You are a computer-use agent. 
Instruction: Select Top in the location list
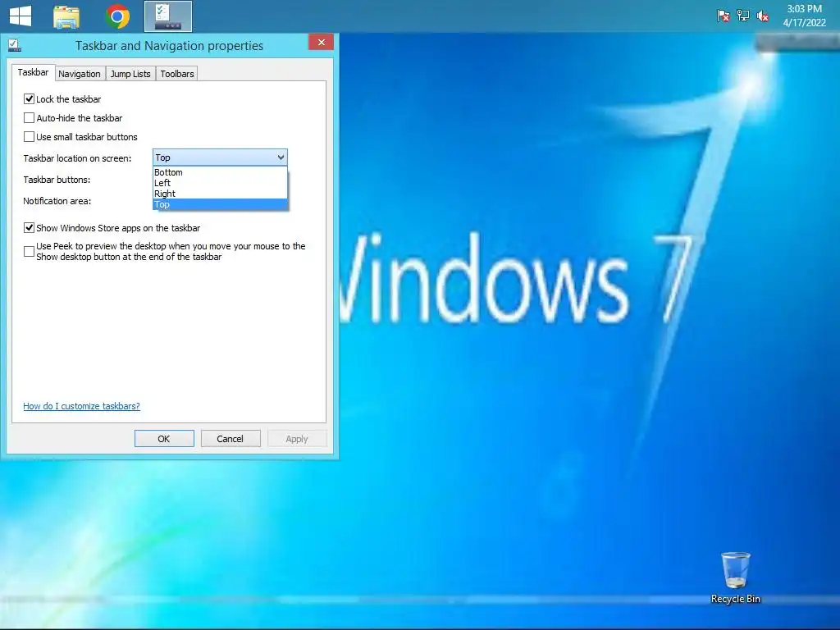[x=220, y=204]
